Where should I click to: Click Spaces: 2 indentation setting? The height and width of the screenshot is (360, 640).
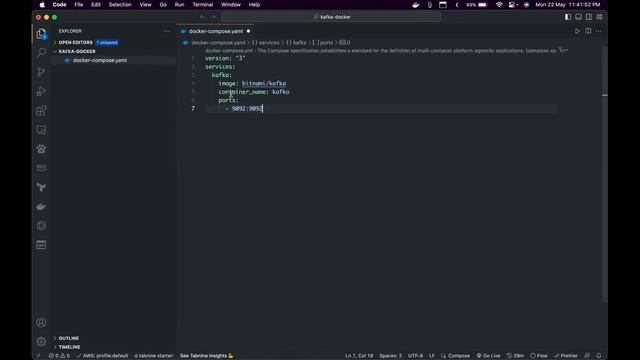[391, 356]
